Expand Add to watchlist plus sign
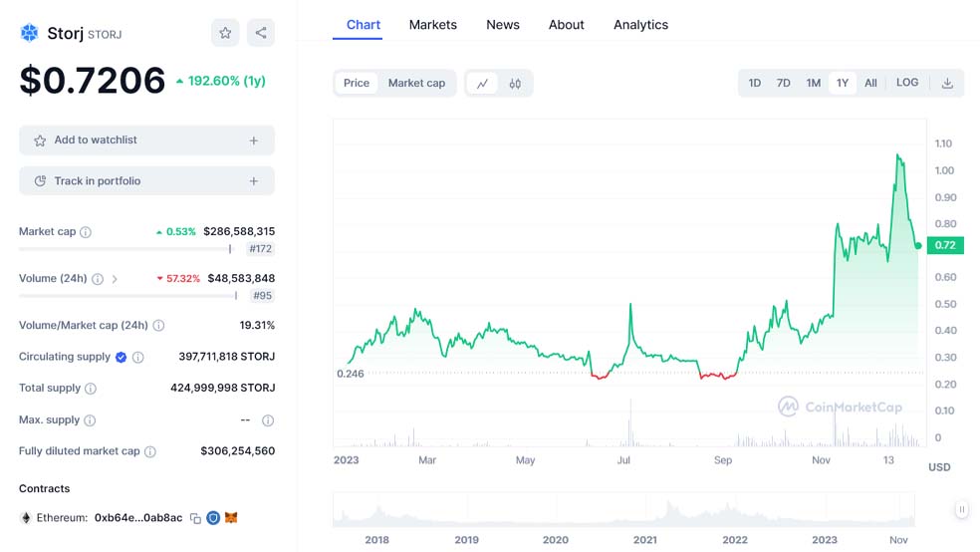The height and width of the screenshot is (552, 980). [254, 140]
